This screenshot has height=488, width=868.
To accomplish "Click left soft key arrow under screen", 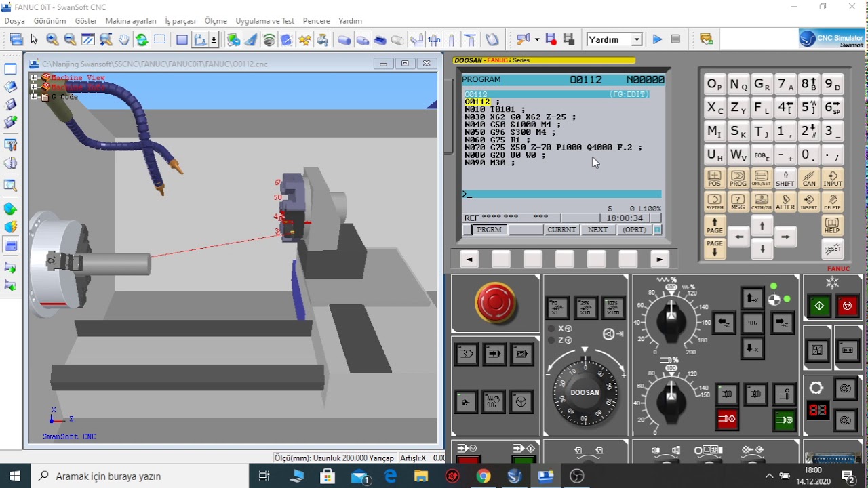I will [x=469, y=259].
